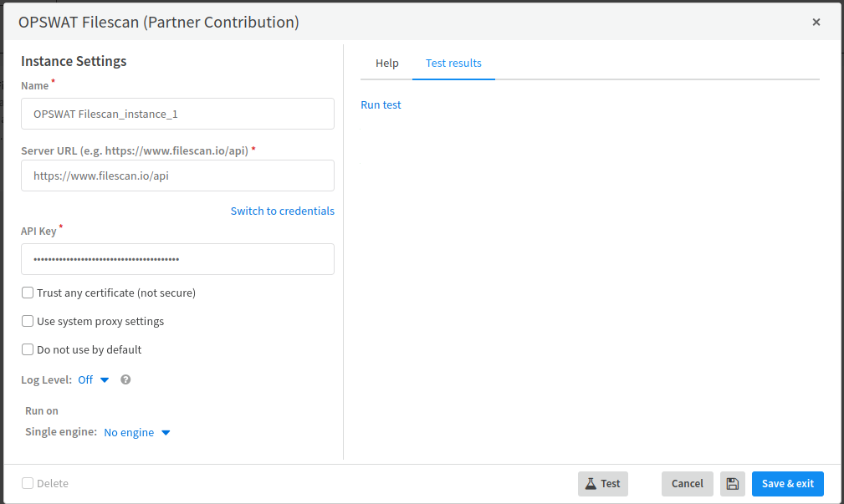
Task: Click the Instance Settings heading
Action: pyautogui.click(x=74, y=61)
